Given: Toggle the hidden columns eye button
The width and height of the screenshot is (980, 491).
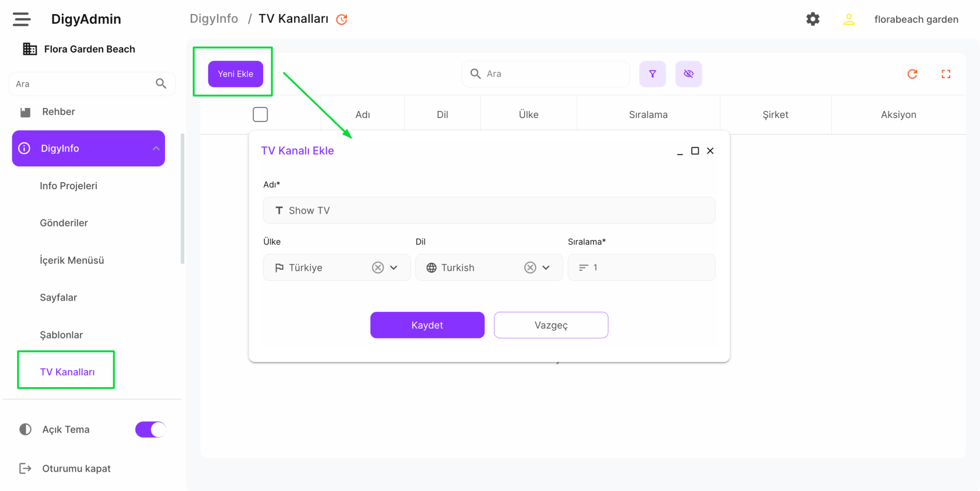Looking at the screenshot, I should (688, 74).
